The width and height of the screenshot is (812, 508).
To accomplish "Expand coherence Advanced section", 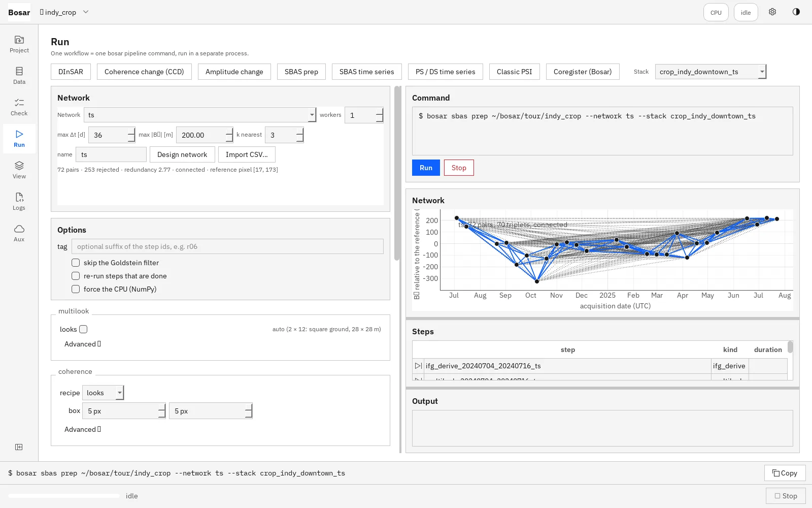I will point(83,429).
